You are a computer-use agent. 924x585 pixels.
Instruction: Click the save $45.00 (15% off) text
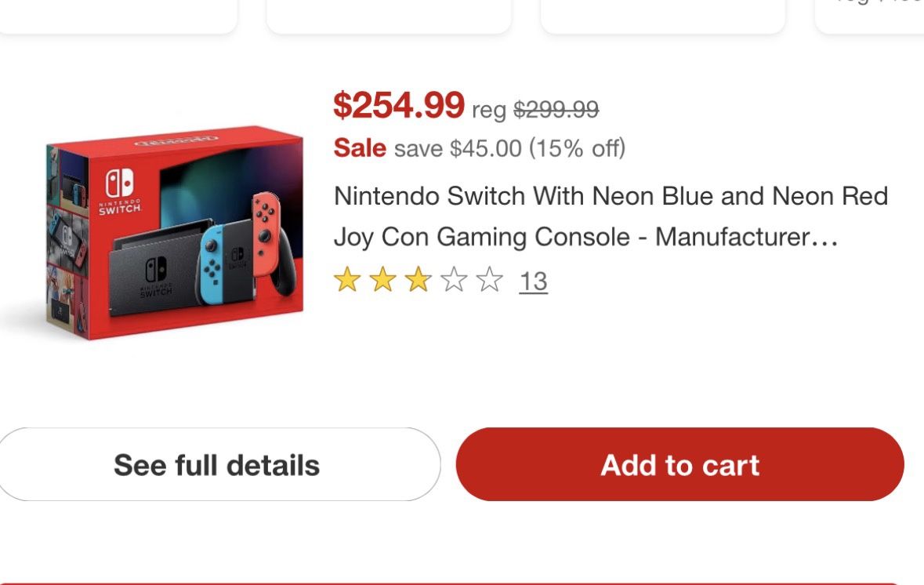pos(509,148)
